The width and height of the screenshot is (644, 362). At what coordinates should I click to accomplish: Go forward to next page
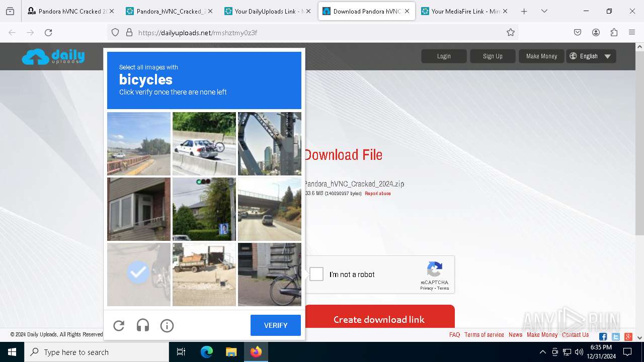coord(30,33)
